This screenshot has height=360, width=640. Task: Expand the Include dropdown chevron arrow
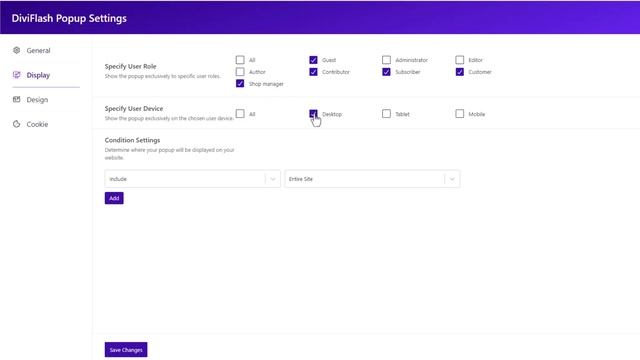tap(273, 179)
